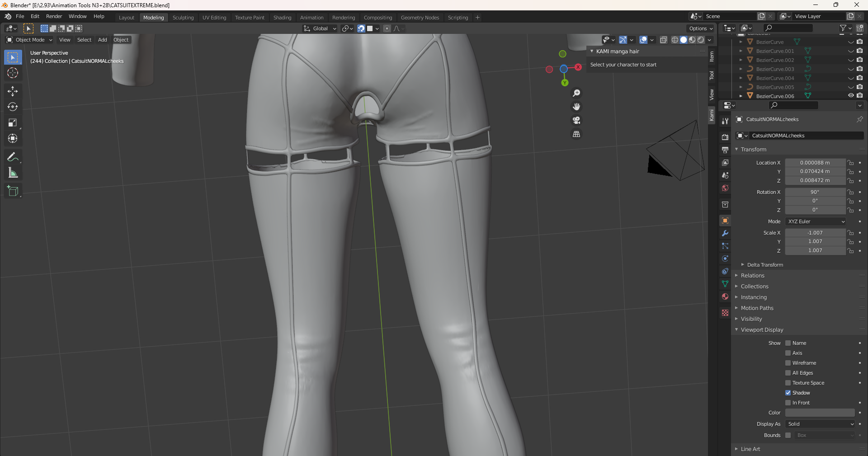
Task: Open the Physics properties tab
Action: (725, 259)
